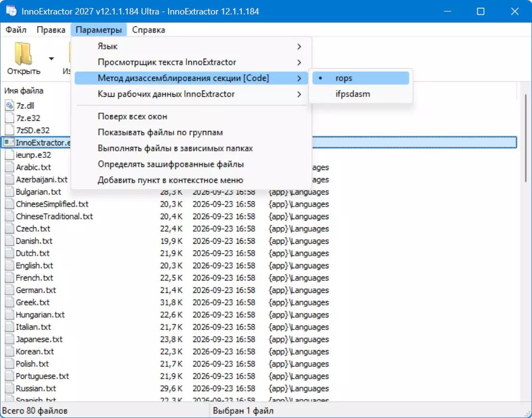The height and width of the screenshot is (418, 532).
Task: Click the Имя файла column header
Action: [x=24, y=91]
